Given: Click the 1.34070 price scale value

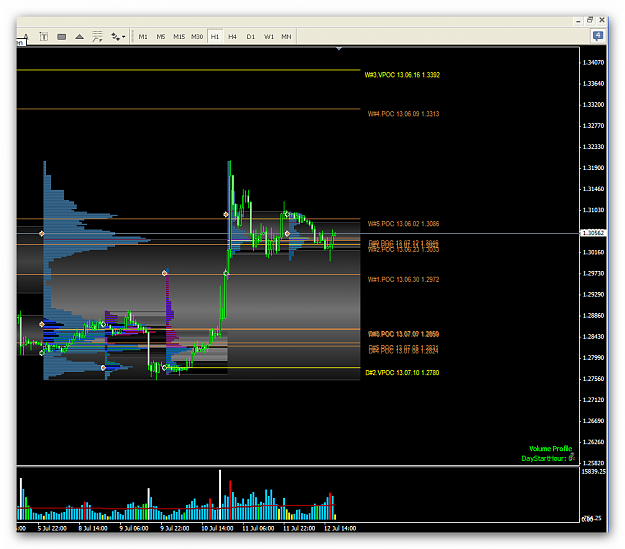Looking at the screenshot, I should (x=593, y=63).
